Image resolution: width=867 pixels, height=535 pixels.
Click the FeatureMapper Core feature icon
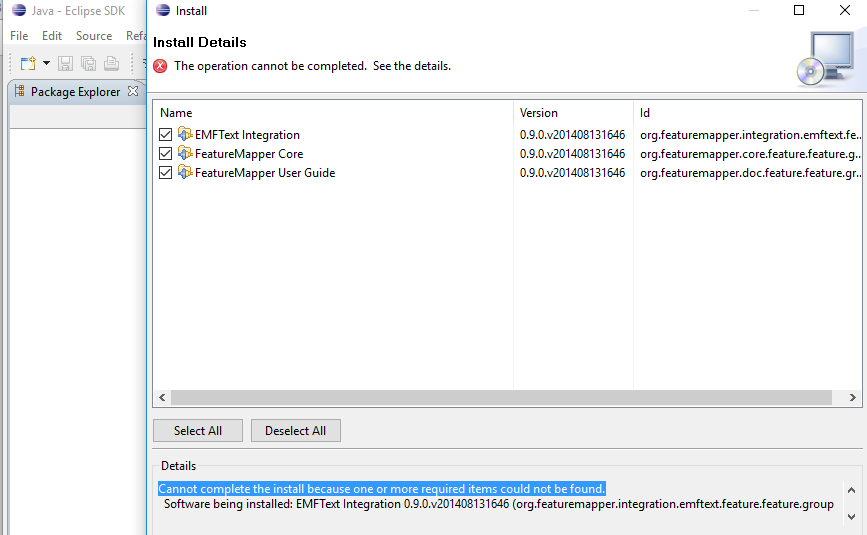pos(185,153)
